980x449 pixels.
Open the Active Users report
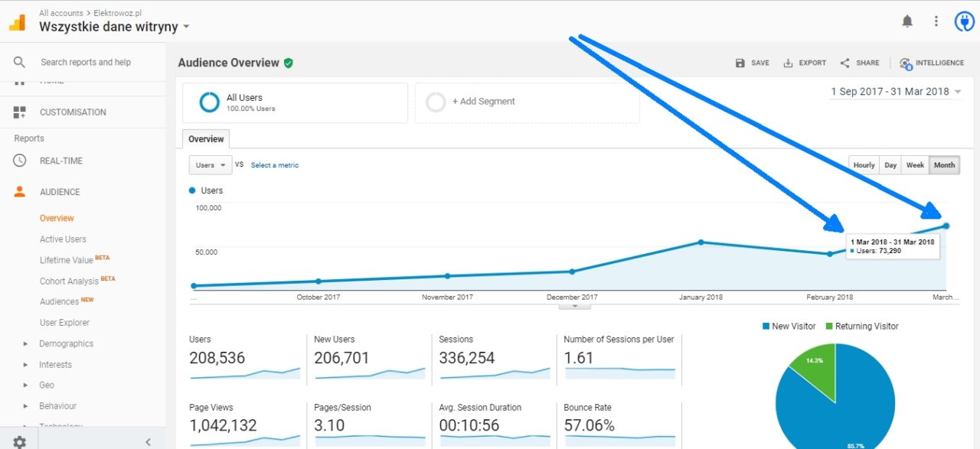click(x=63, y=239)
